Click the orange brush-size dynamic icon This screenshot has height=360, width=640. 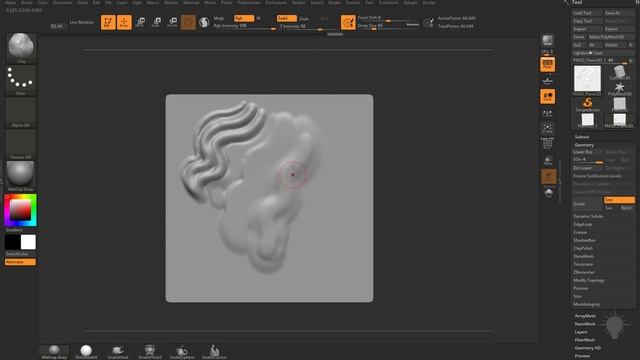(348, 22)
